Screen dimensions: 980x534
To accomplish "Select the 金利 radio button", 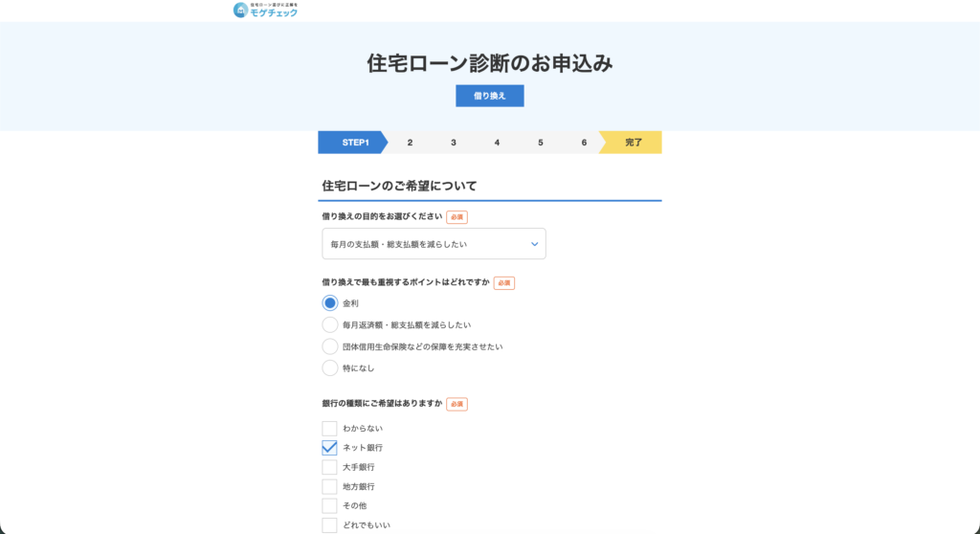I will [x=330, y=303].
